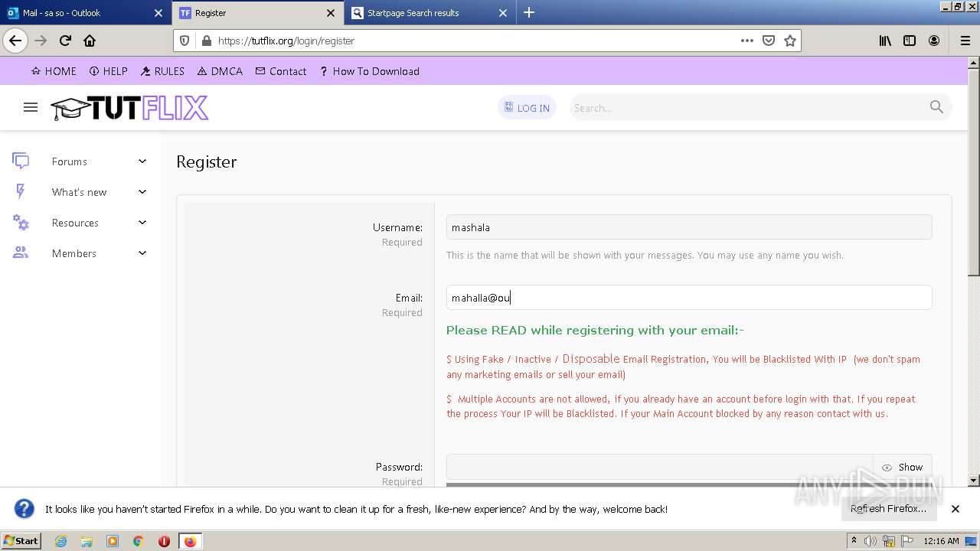Viewport: 980px width, 551px height.
Task: Click the What's new lightning icon
Action: tap(21, 191)
